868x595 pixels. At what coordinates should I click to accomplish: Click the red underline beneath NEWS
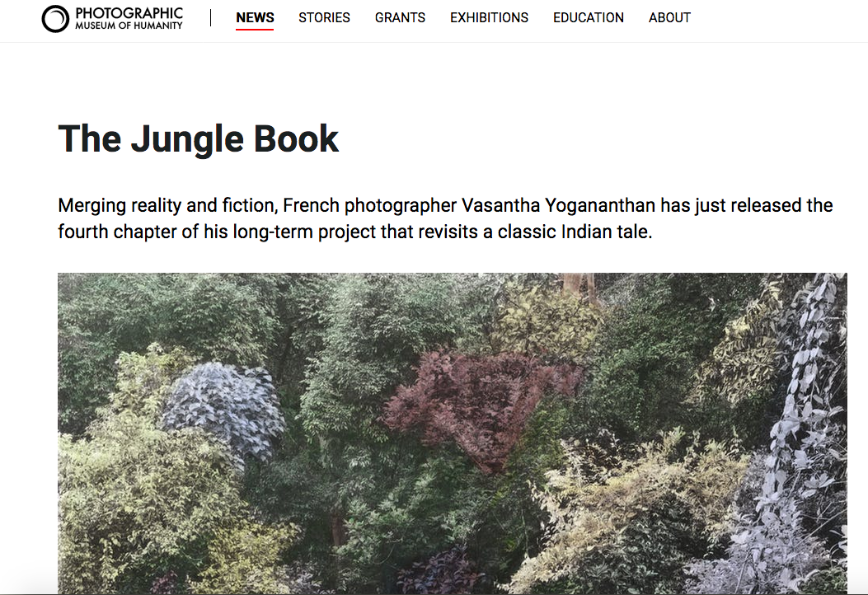[x=255, y=29]
